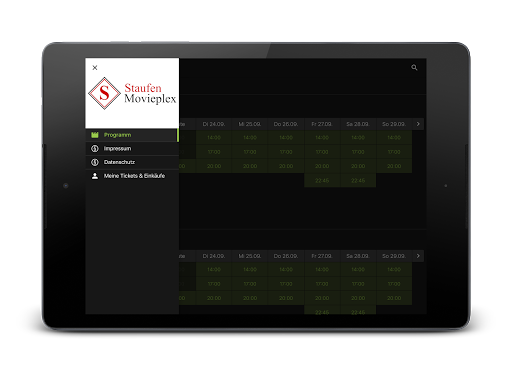This screenshot has width=512, height=372.
Task: Open the Impressum menu item
Action: (132, 149)
